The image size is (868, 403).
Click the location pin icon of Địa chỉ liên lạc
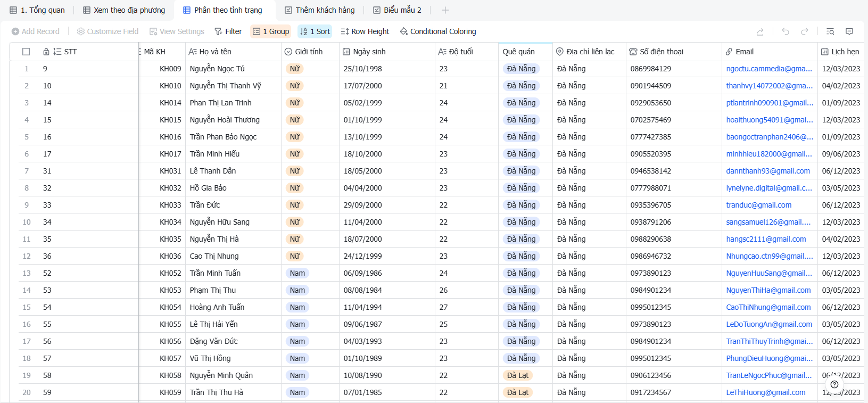pos(560,52)
